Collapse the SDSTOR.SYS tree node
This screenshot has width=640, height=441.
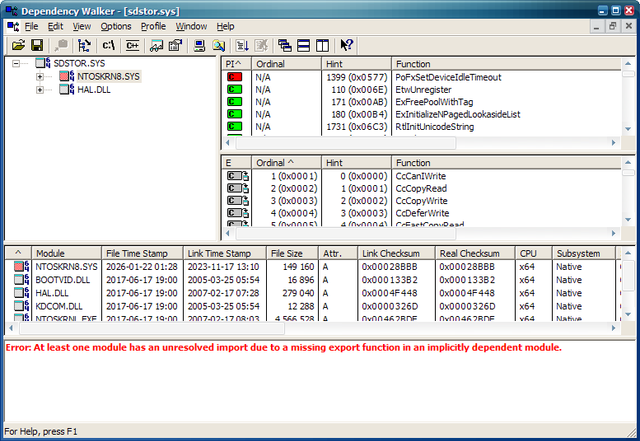16,63
